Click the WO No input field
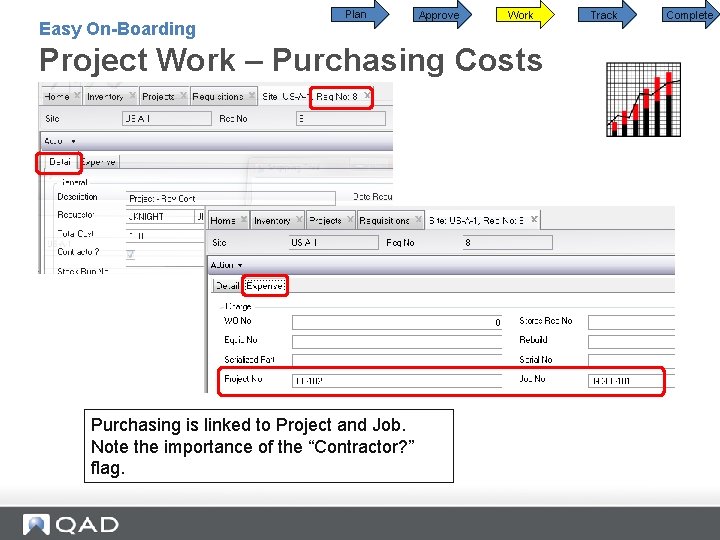 click(397, 322)
